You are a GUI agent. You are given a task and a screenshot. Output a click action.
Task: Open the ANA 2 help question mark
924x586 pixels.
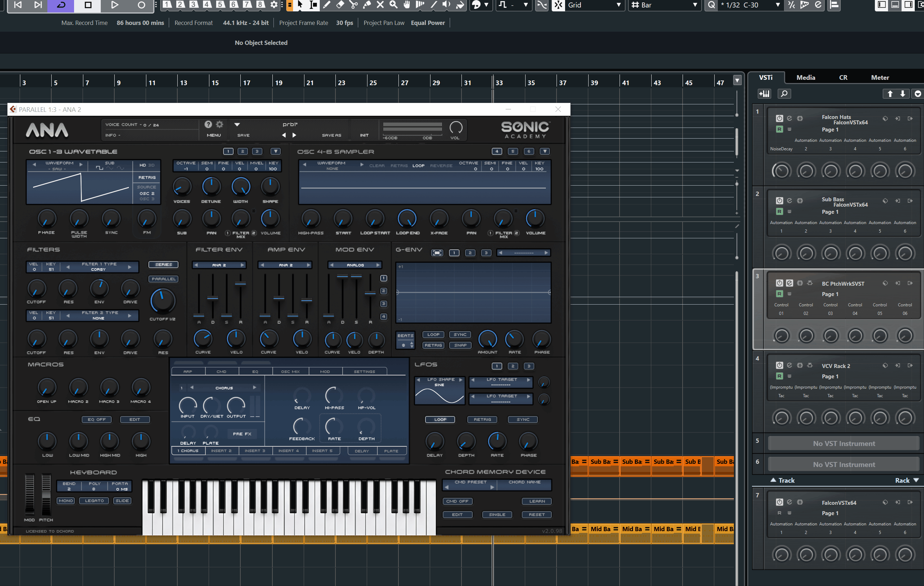point(208,124)
